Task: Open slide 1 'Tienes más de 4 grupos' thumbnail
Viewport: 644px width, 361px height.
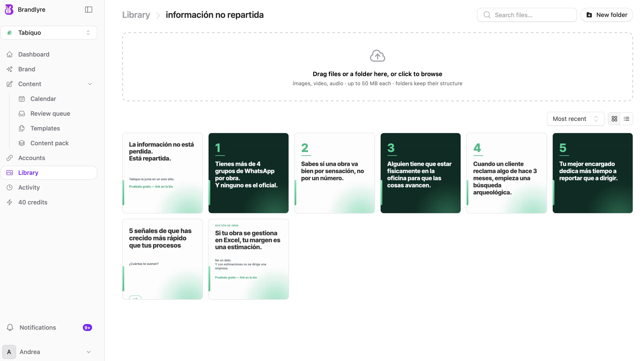Action: [249, 173]
